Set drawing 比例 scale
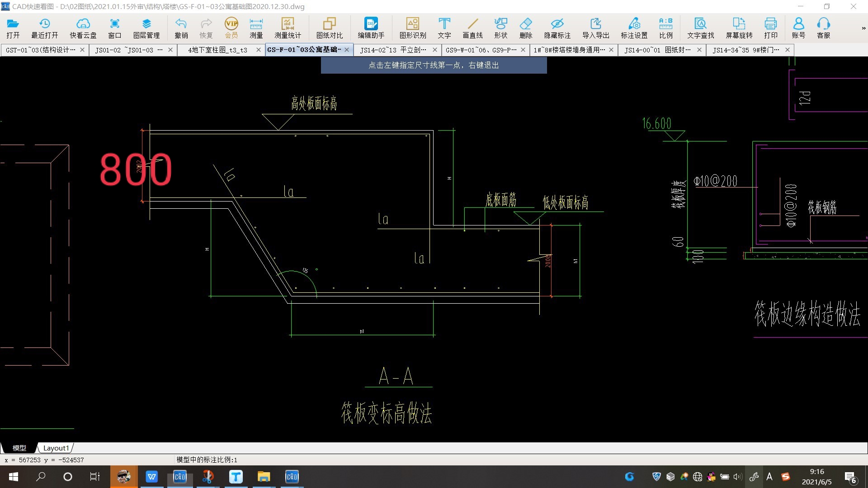The width and height of the screenshot is (868, 488). (x=665, y=28)
